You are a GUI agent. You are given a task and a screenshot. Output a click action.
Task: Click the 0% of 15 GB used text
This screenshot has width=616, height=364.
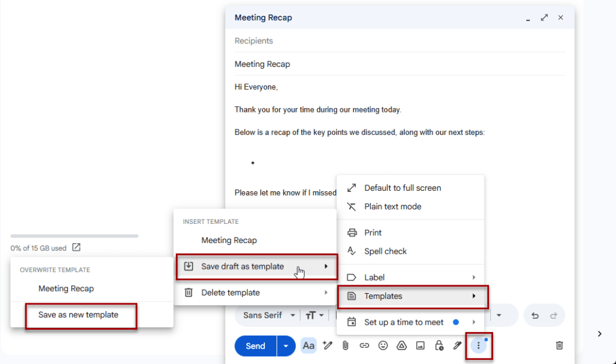[x=39, y=248]
